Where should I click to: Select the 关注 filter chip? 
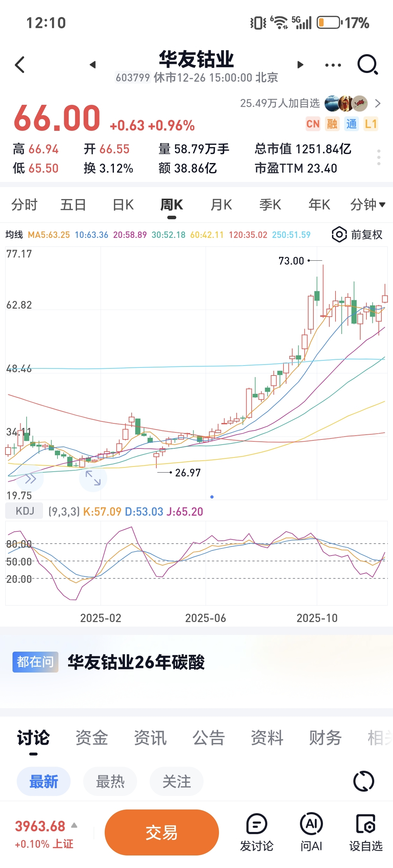click(x=177, y=782)
